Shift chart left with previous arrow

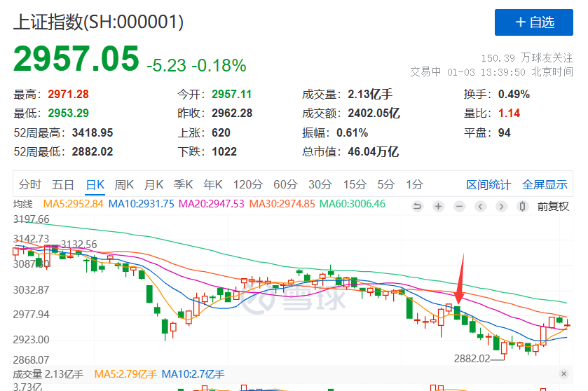pyautogui.click(x=480, y=206)
